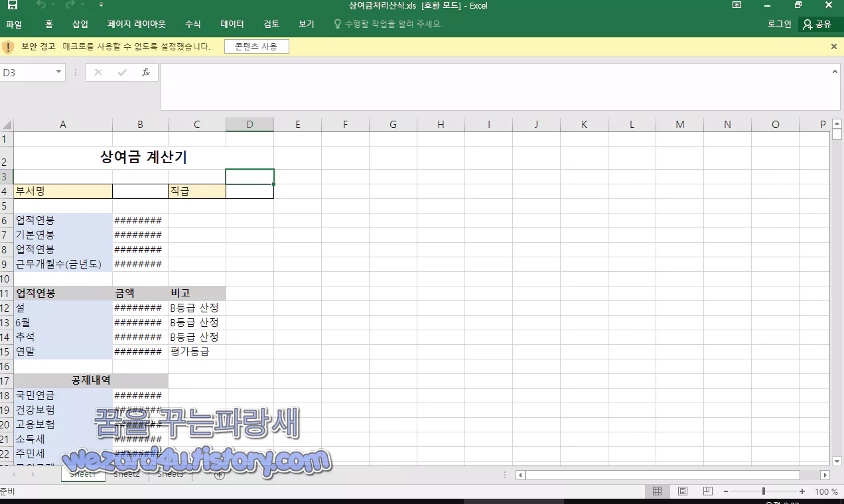844x504 pixels.
Task: Open the Customize Quick Access Toolbar dropdown
Action: (x=101, y=5)
